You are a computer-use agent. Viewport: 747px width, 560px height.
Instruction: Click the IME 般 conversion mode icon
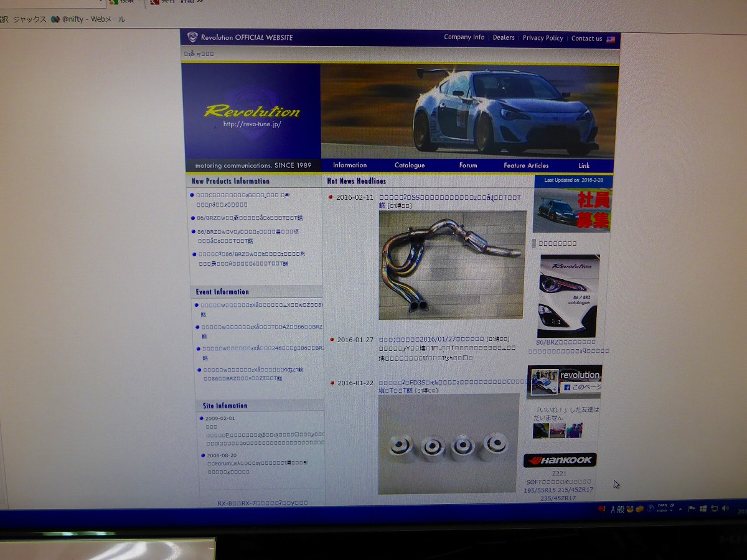pos(621,509)
